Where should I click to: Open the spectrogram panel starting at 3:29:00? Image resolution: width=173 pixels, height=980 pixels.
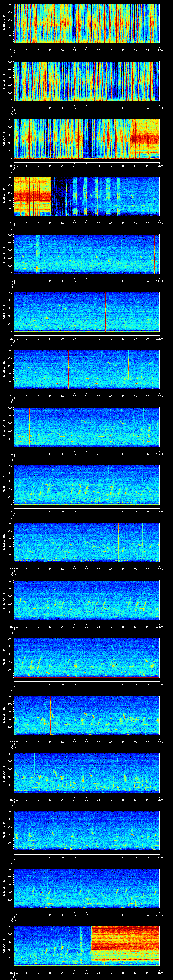tap(87, 773)
